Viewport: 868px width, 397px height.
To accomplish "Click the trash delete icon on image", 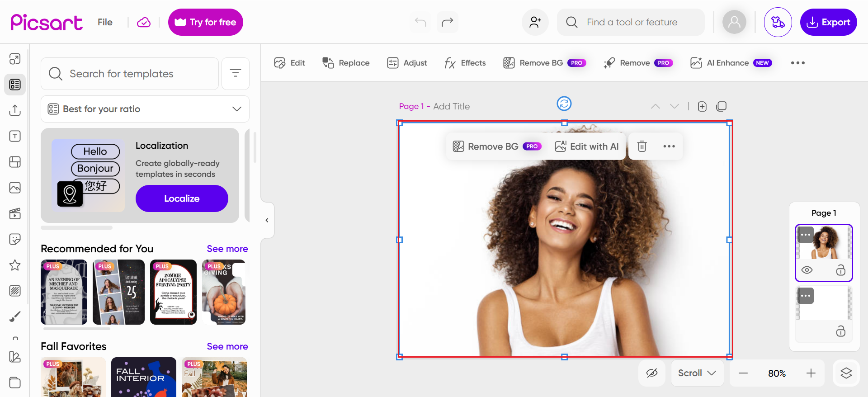I will [642, 146].
